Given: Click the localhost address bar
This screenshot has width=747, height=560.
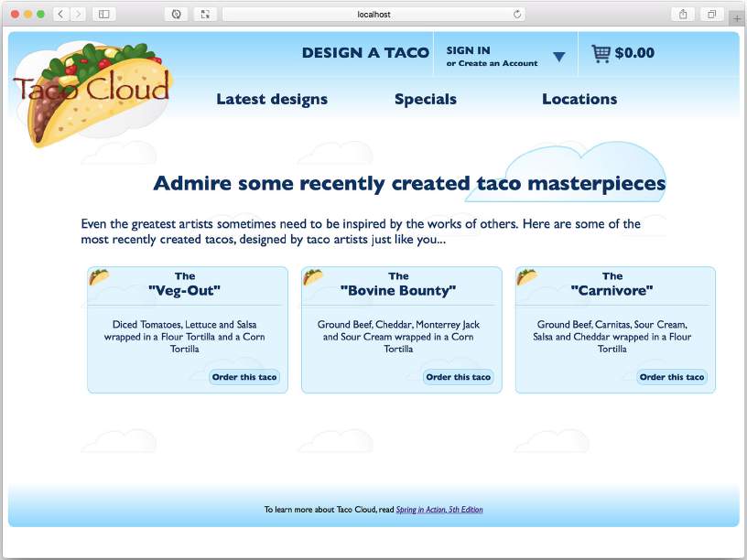Looking at the screenshot, I should click(x=373, y=15).
